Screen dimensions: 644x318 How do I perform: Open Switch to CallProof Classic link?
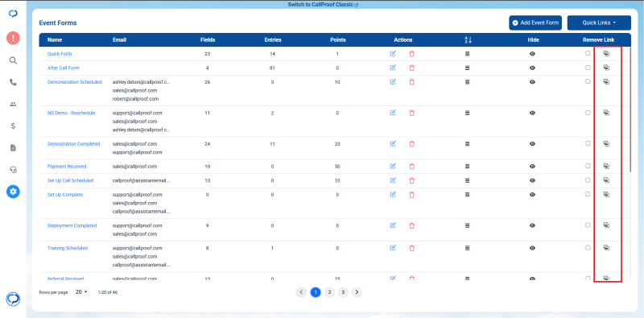[x=323, y=5]
